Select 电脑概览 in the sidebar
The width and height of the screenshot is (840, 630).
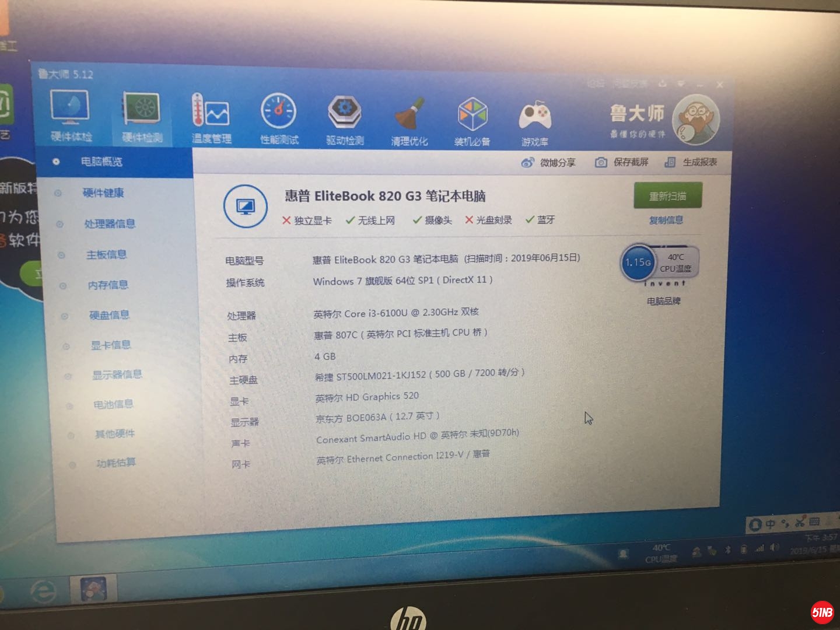(101, 162)
